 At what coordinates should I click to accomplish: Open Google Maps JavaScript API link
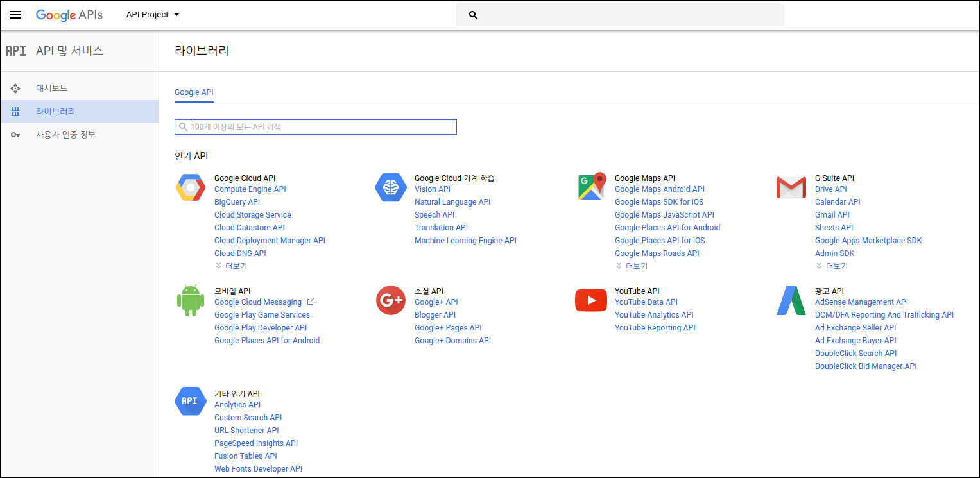click(x=664, y=215)
